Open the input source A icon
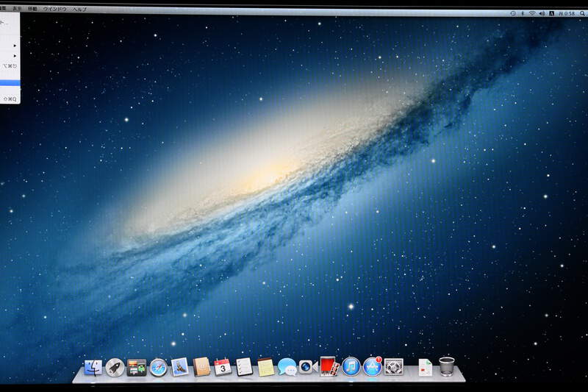 pyautogui.click(x=552, y=13)
